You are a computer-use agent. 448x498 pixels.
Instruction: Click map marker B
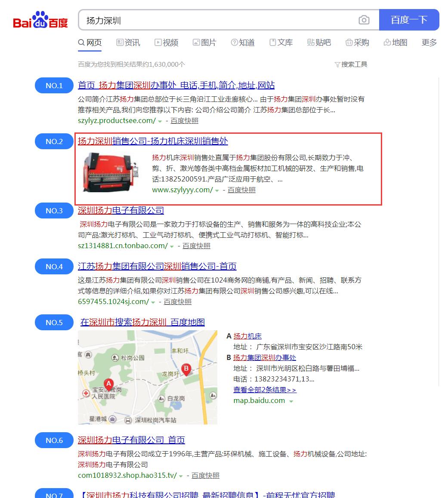pos(186,369)
